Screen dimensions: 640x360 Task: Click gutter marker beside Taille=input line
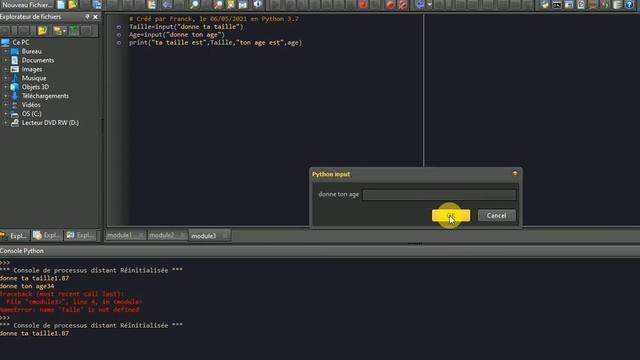point(118,27)
